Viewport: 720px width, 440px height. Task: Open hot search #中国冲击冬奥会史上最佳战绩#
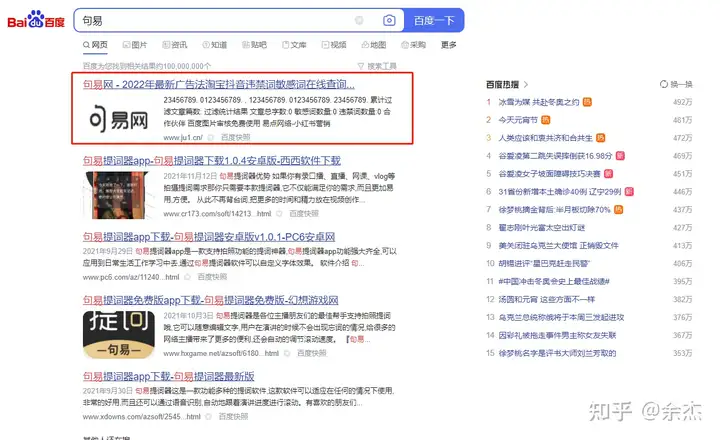554,281
